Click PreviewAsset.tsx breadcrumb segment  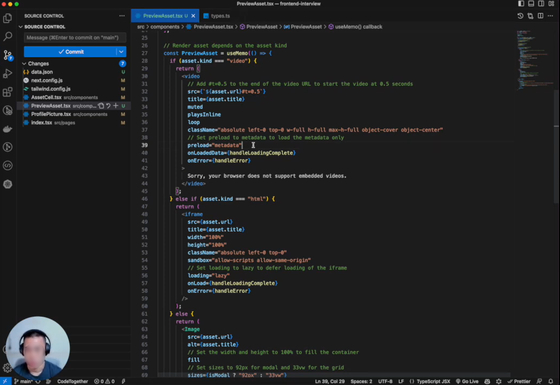coord(210,27)
